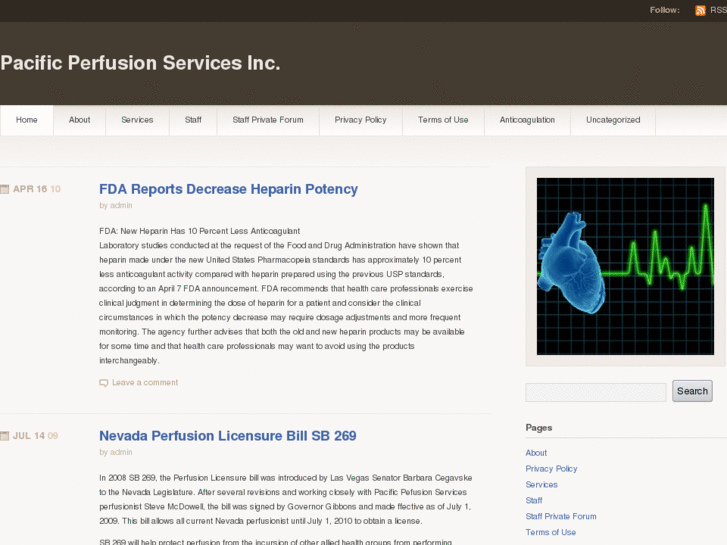Image resolution: width=727 pixels, height=545 pixels.
Task: Click admin author under the FDA post
Action: pos(121,205)
